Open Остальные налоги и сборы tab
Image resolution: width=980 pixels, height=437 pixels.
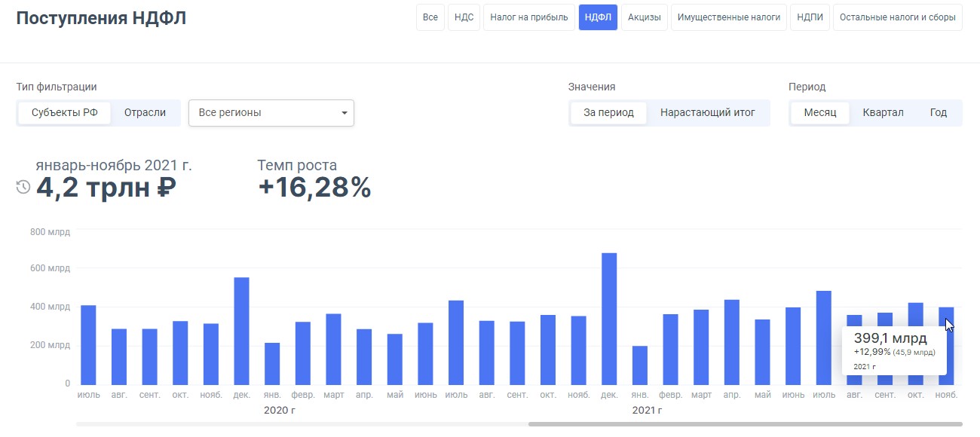[x=897, y=17]
